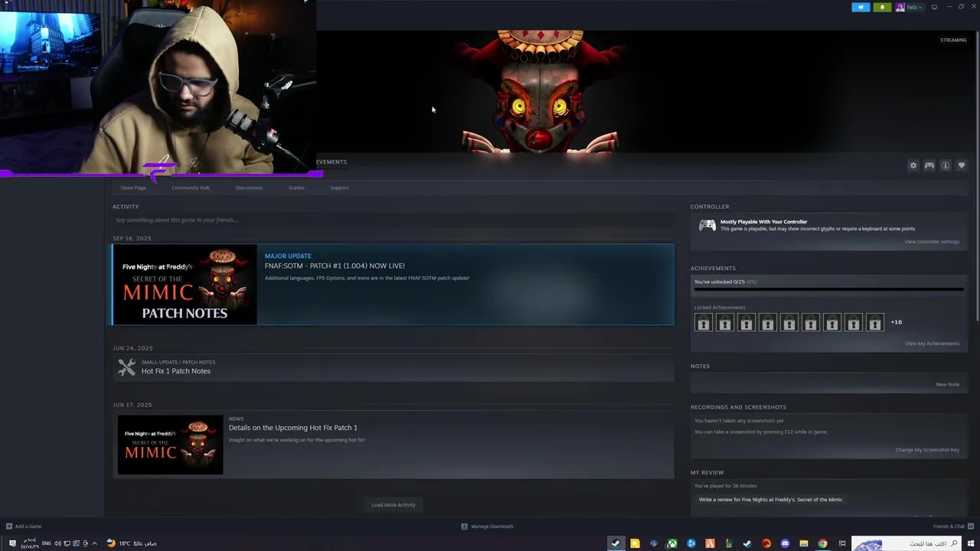Open the Patch #1 (1.004) major update thumbnail

(x=185, y=285)
